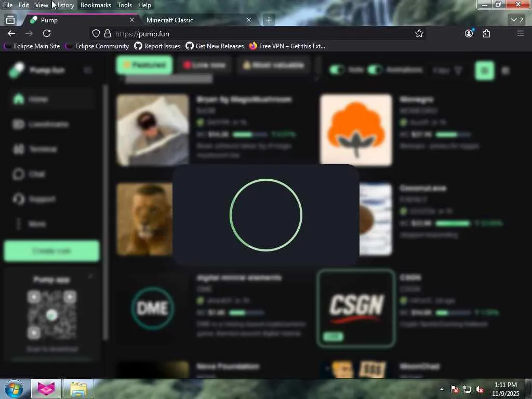532x399 pixels.
Task: Toggle the first green switch in toolbar
Action: point(337,70)
